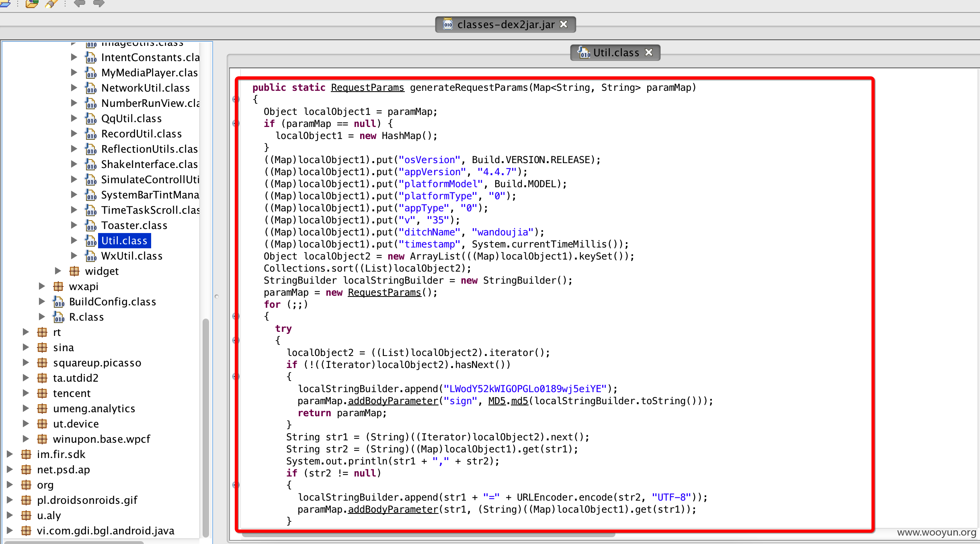Click the "UTF-8" string literal
Image resolution: width=980 pixels, height=544 pixels.
(671, 497)
